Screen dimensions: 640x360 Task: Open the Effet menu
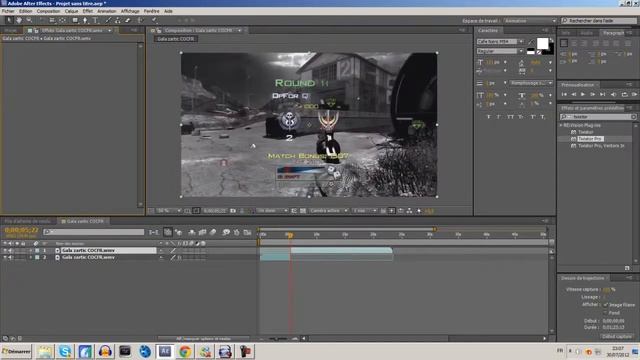(x=88, y=11)
